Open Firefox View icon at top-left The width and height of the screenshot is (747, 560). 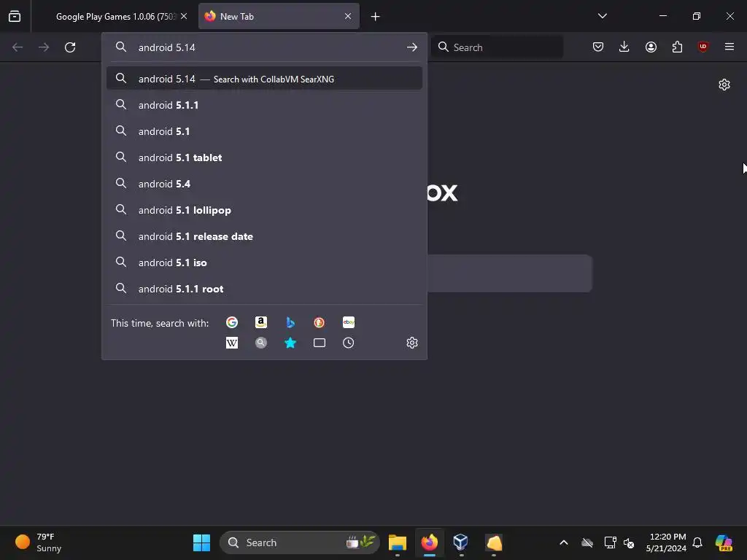coord(15,16)
